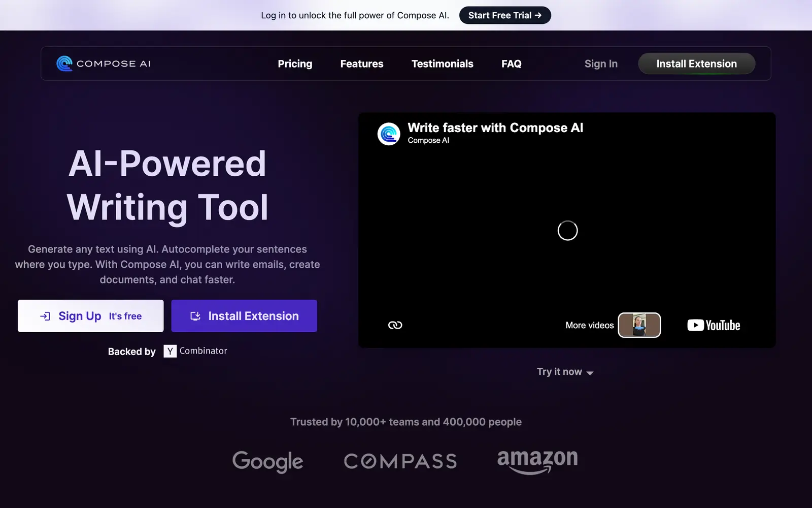Click Sign In in the navbar
Image resolution: width=812 pixels, height=508 pixels.
point(601,63)
